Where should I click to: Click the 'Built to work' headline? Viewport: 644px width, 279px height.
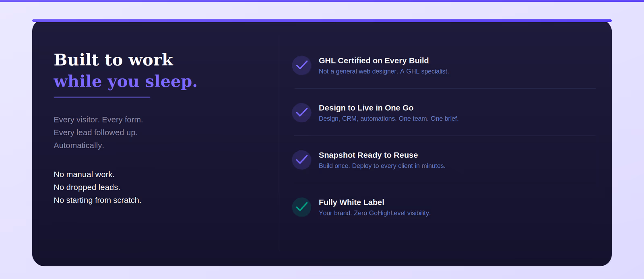coord(114,60)
